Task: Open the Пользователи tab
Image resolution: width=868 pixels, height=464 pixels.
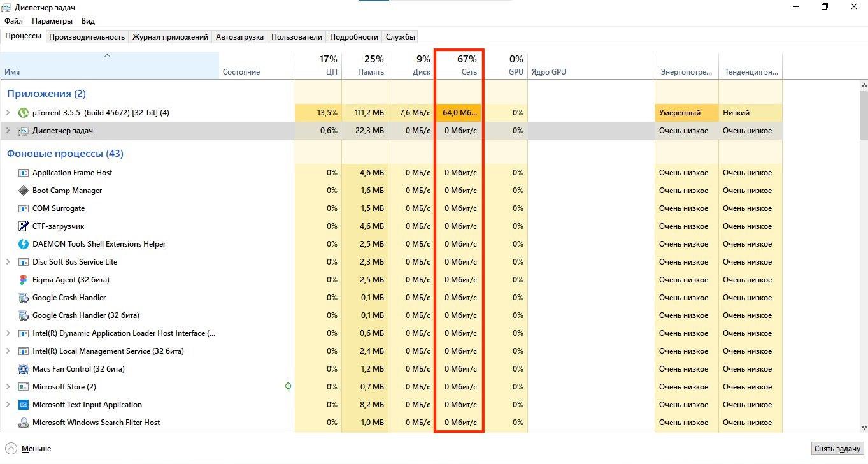Action: [x=296, y=37]
